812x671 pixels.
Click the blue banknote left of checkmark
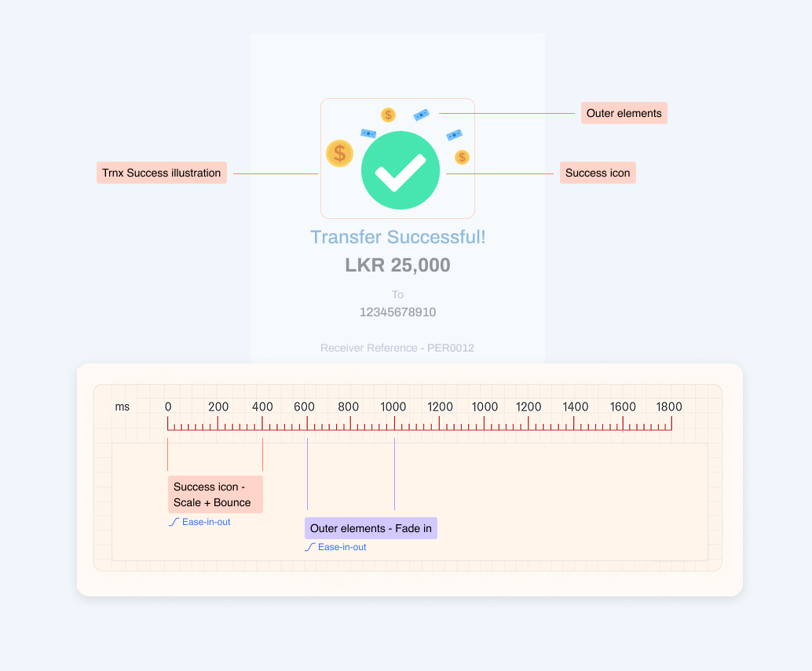368,133
